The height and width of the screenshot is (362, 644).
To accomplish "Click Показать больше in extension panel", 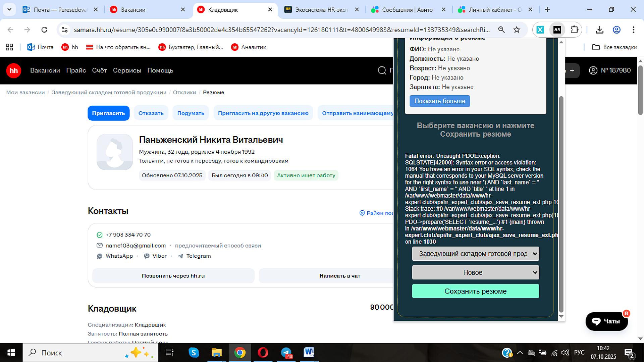I will pyautogui.click(x=439, y=101).
